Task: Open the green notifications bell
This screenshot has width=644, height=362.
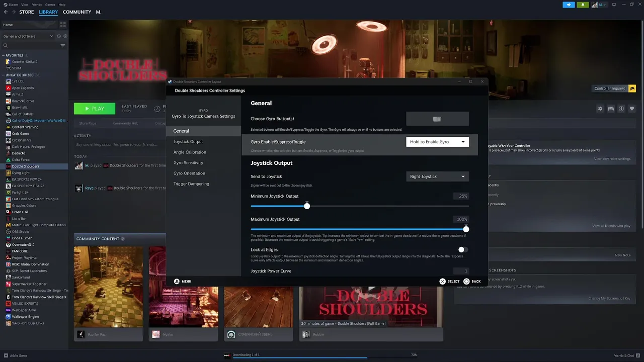Action: (x=583, y=5)
